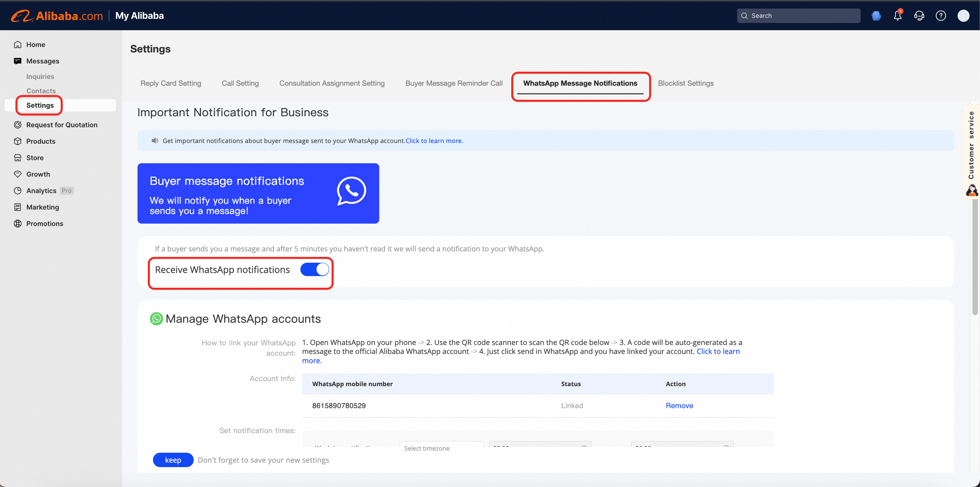Click the Alibaba.com logo

point(57,15)
